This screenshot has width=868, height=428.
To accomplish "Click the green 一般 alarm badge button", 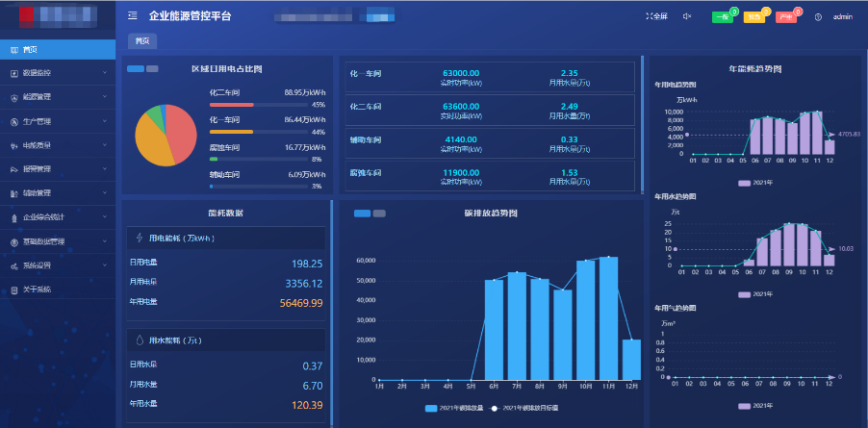I will (x=722, y=17).
